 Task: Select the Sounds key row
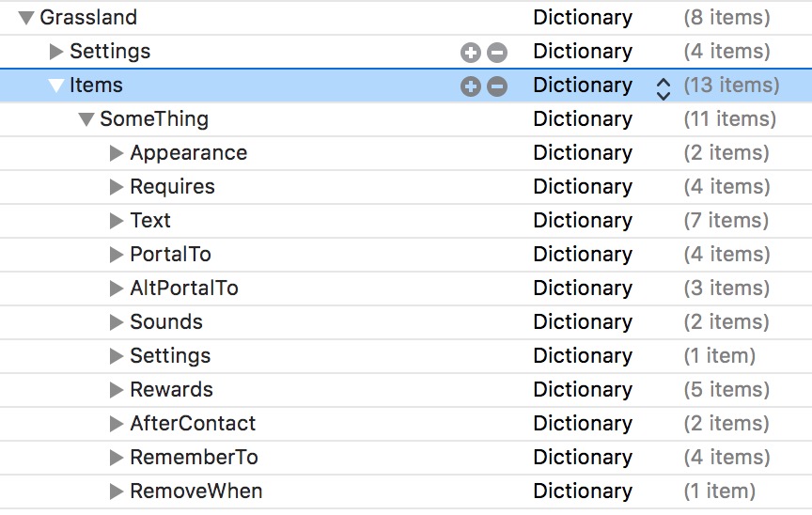tap(165, 321)
